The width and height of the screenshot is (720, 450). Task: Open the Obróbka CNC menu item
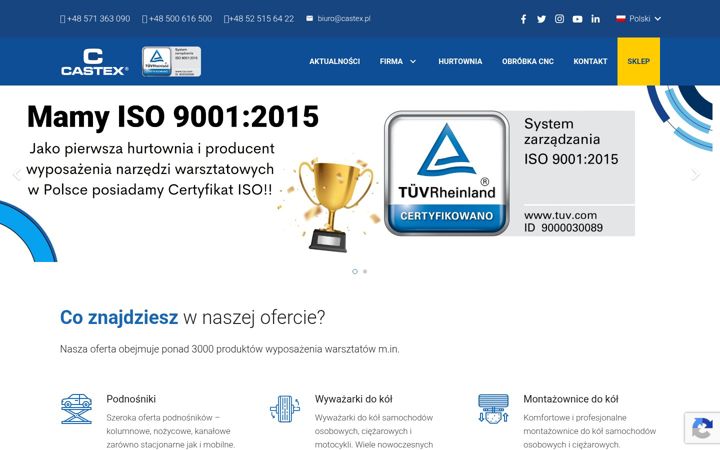point(528,62)
